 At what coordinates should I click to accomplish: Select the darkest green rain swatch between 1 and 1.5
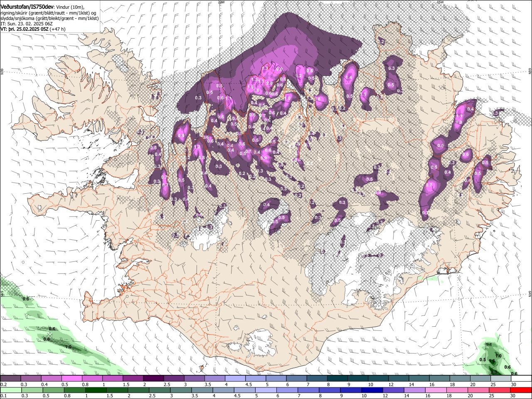[96, 390]
